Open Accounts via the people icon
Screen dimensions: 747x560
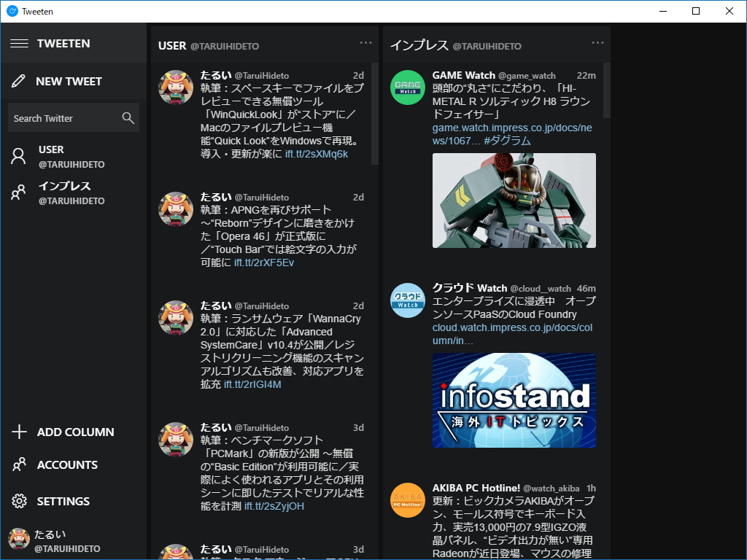click(x=18, y=464)
